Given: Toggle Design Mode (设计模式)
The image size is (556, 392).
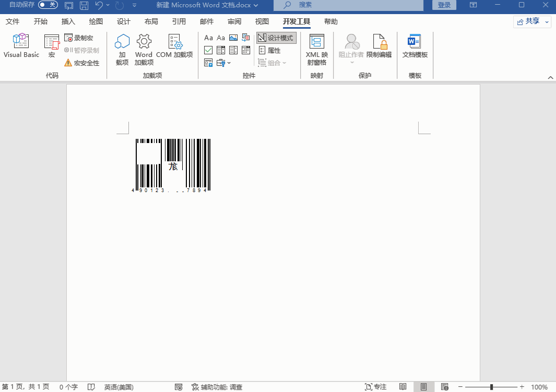Looking at the screenshot, I should pos(276,38).
